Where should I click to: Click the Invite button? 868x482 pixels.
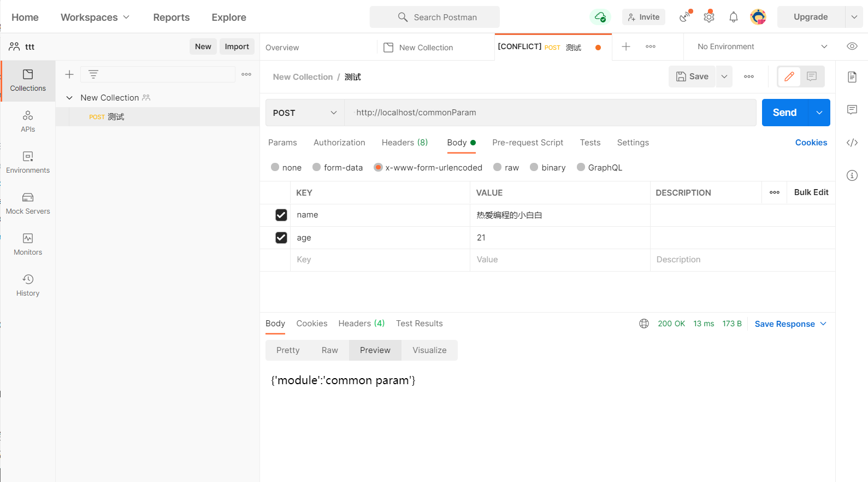(x=643, y=17)
